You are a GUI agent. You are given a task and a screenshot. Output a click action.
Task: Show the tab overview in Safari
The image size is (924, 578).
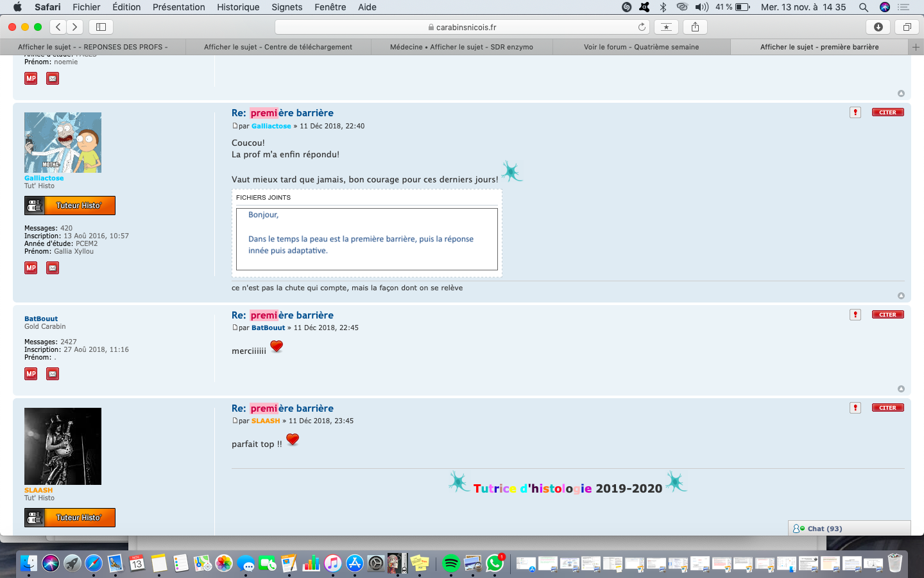(x=907, y=27)
